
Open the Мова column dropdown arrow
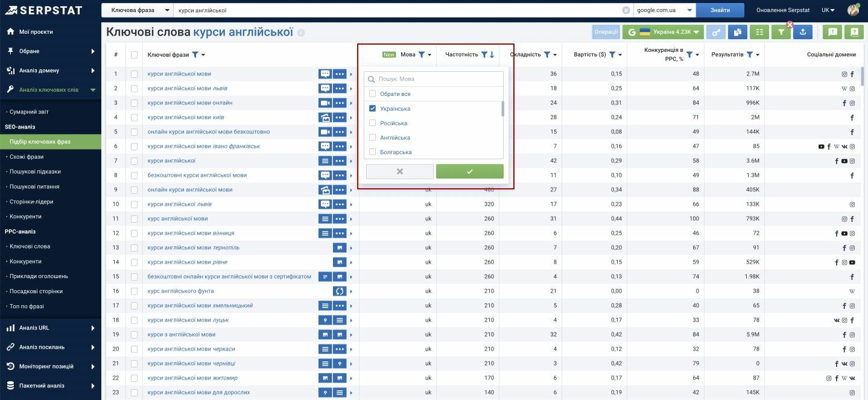(429, 55)
